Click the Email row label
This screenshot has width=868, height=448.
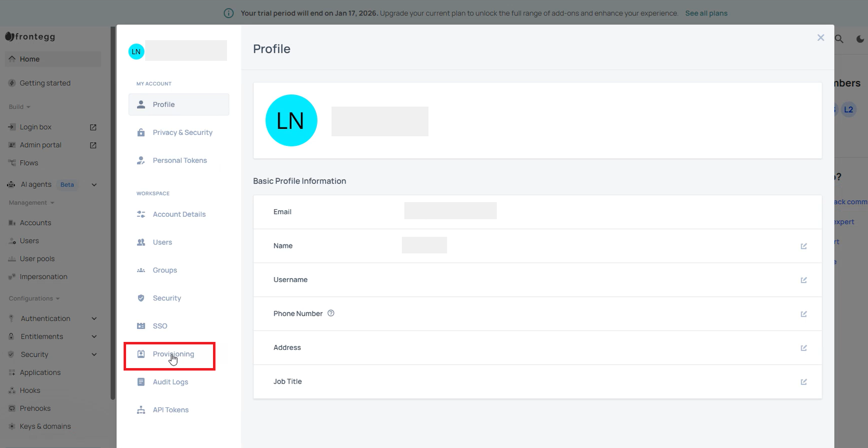pos(282,212)
